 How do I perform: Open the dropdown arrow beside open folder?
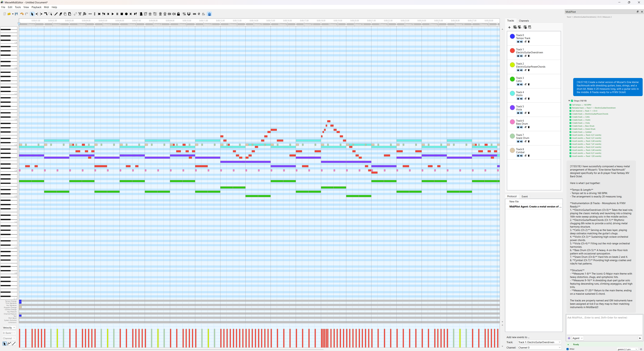point(13,14)
